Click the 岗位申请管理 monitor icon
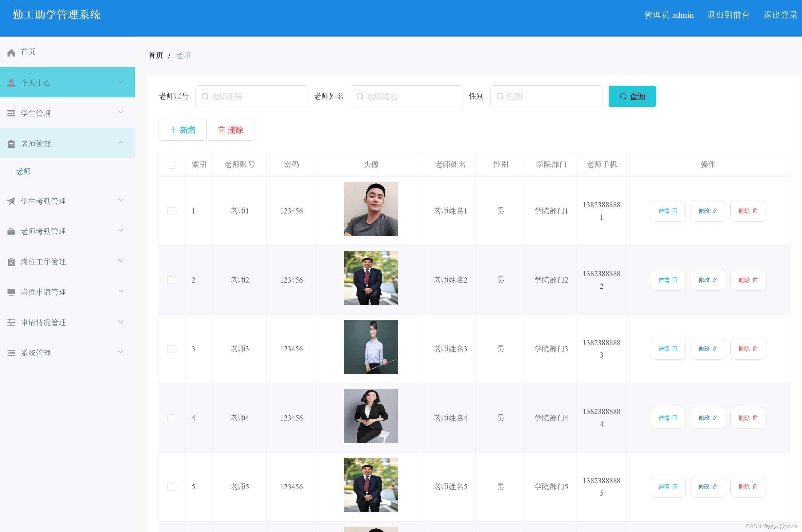 [11, 291]
